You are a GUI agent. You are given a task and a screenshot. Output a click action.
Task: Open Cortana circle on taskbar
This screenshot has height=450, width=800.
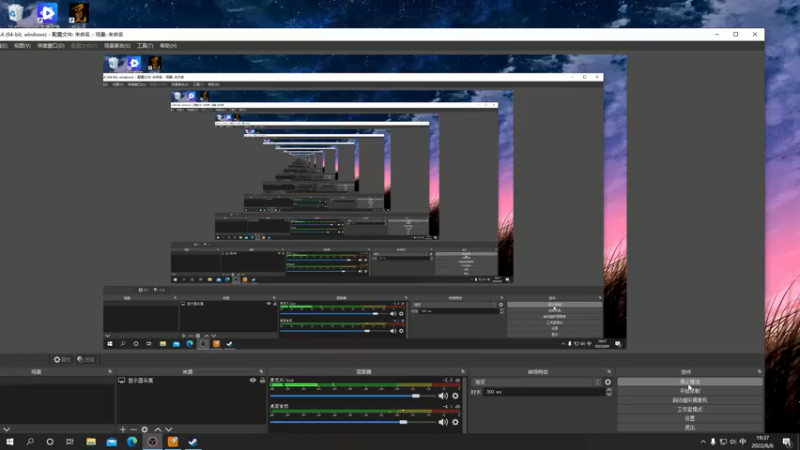(x=49, y=442)
